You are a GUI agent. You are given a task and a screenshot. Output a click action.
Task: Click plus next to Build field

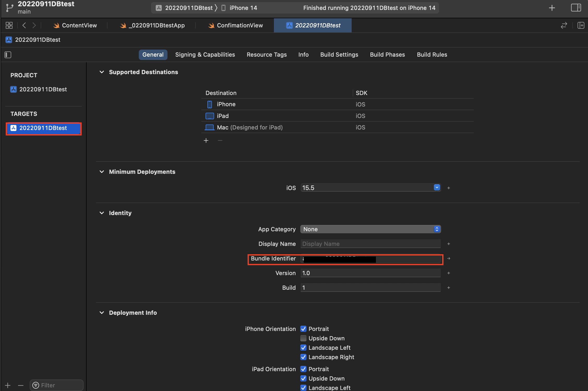coord(449,288)
